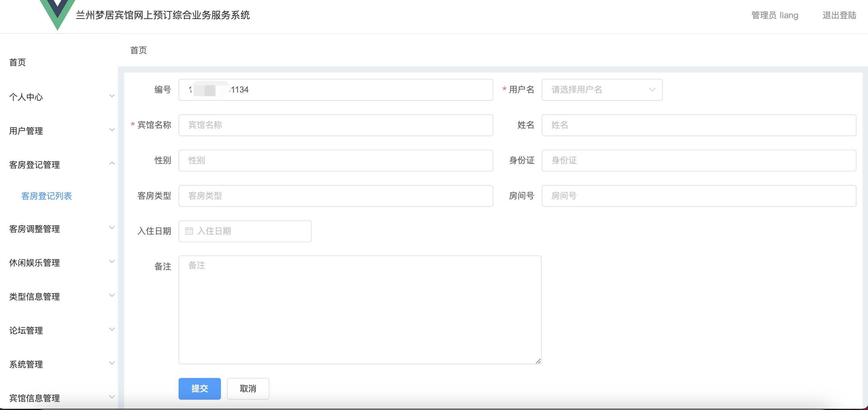
Task: Focus the 编号 input field
Action: [x=336, y=89]
